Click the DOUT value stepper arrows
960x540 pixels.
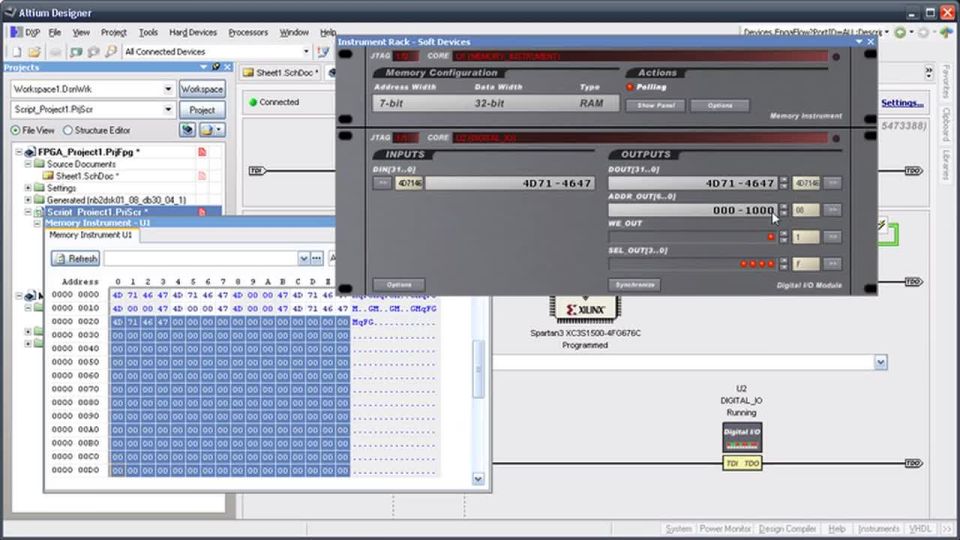(784, 182)
